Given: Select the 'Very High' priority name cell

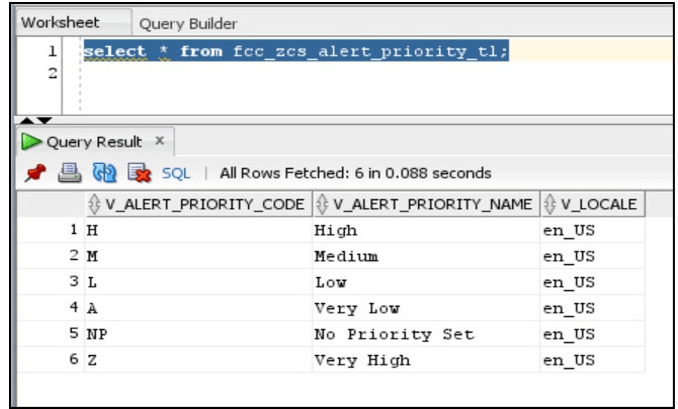Looking at the screenshot, I should pyautogui.click(x=426, y=360).
